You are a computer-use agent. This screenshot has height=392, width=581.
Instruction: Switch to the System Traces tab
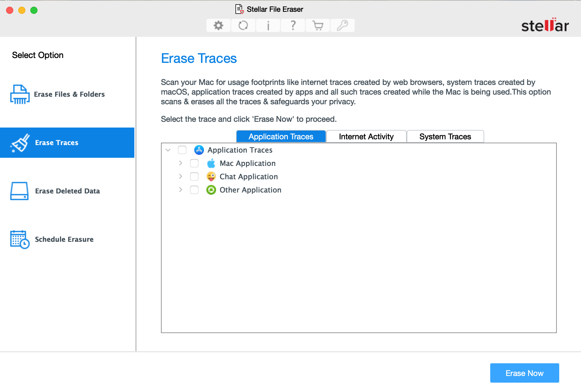[x=445, y=137]
